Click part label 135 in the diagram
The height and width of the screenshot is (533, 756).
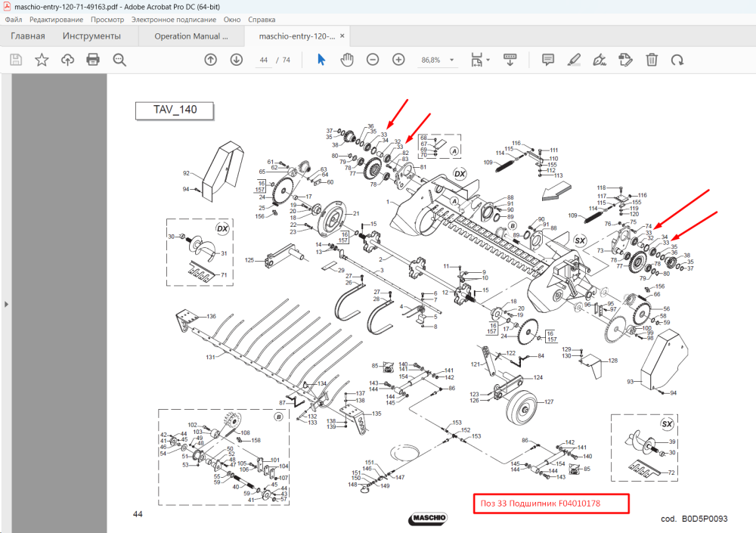tap(376, 414)
